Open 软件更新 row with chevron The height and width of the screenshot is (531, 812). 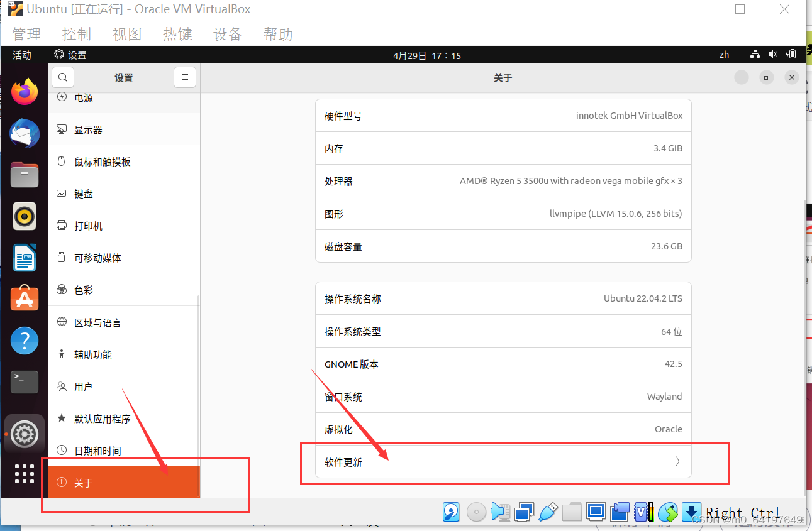click(503, 462)
